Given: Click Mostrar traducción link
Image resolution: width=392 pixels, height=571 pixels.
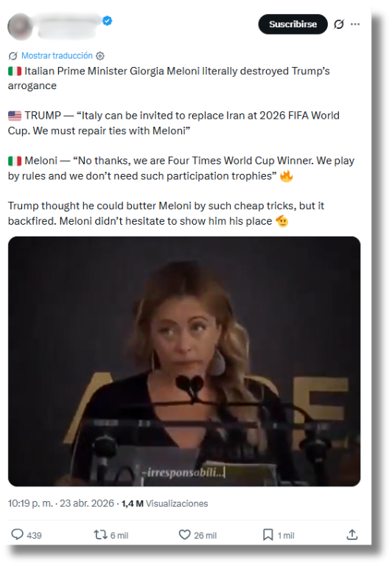Looking at the screenshot, I should click(57, 56).
